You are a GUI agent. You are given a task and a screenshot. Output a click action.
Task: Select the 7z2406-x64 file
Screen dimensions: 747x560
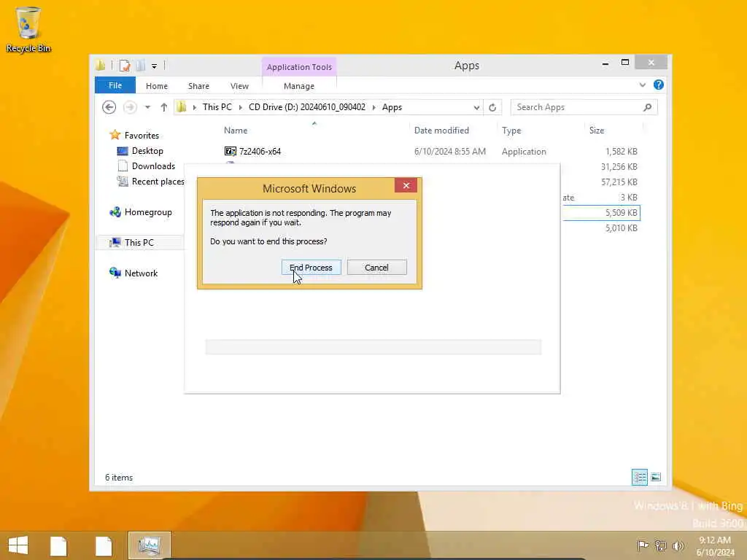point(260,152)
